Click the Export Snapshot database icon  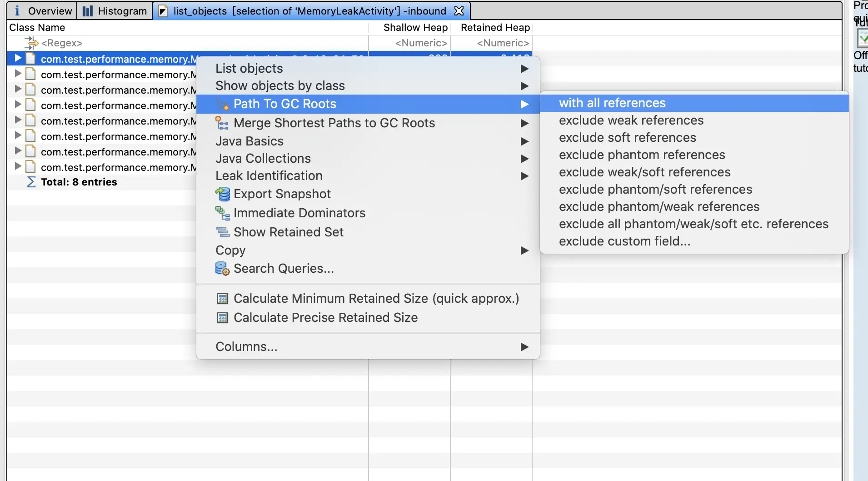click(222, 194)
